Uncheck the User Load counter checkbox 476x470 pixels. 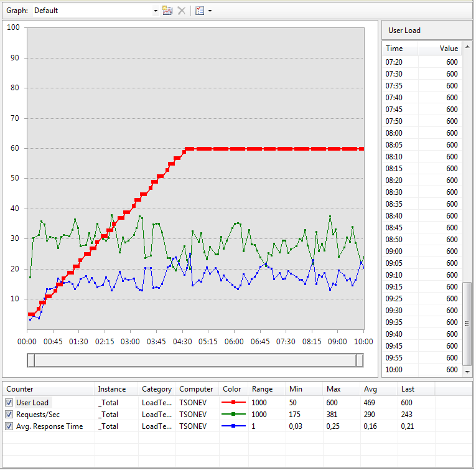pos(9,403)
